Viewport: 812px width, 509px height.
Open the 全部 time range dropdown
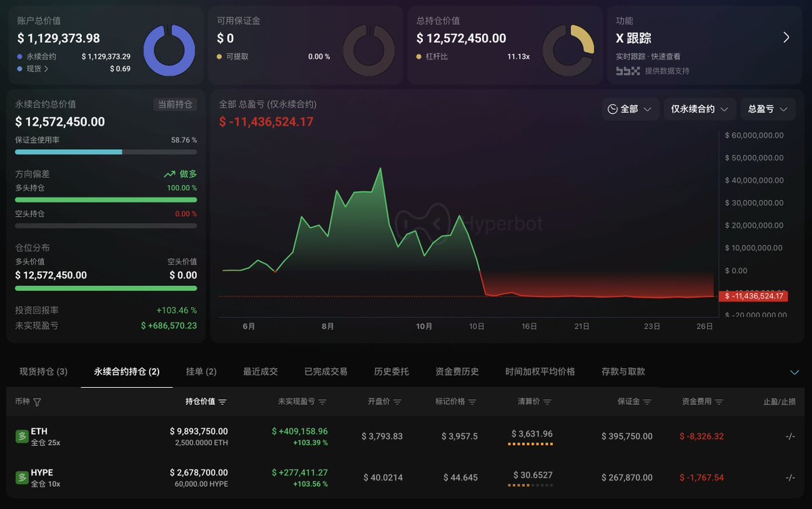(630, 109)
